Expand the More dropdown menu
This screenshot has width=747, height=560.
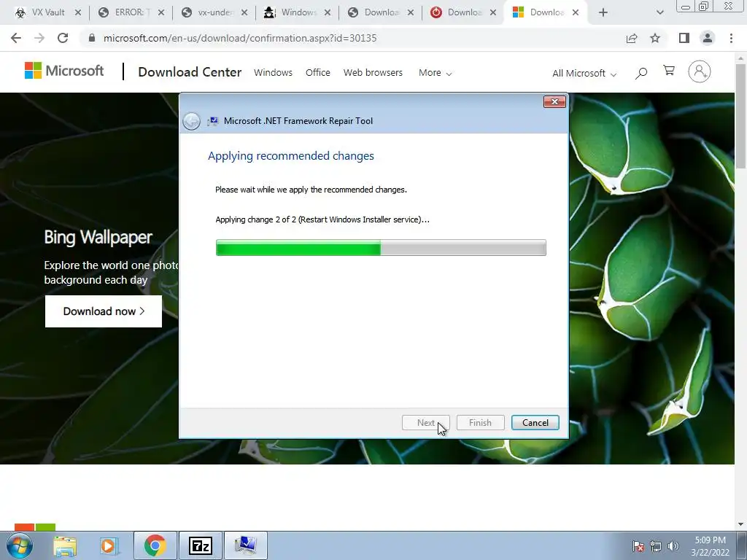point(435,73)
